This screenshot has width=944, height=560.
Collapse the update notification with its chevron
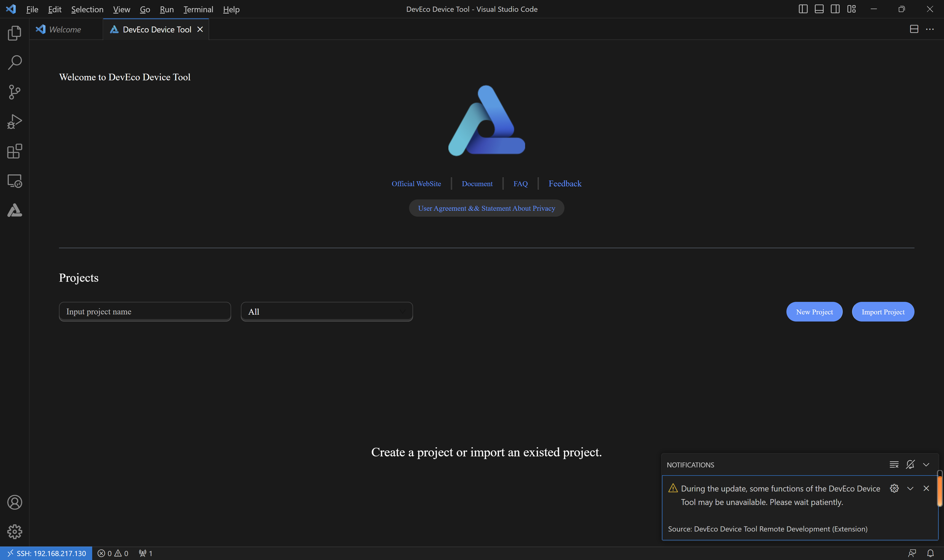(x=910, y=488)
